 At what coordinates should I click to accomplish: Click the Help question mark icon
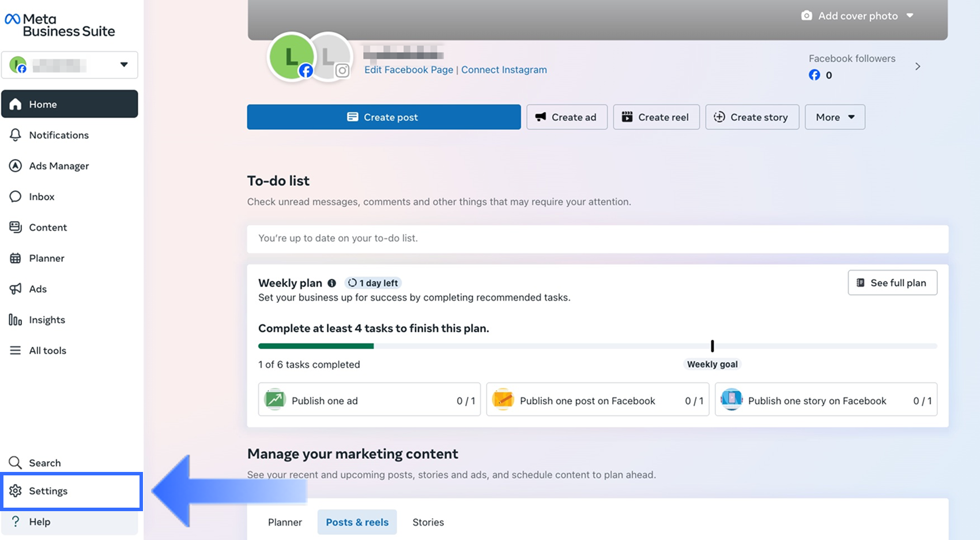pyautogui.click(x=16, y=522)
